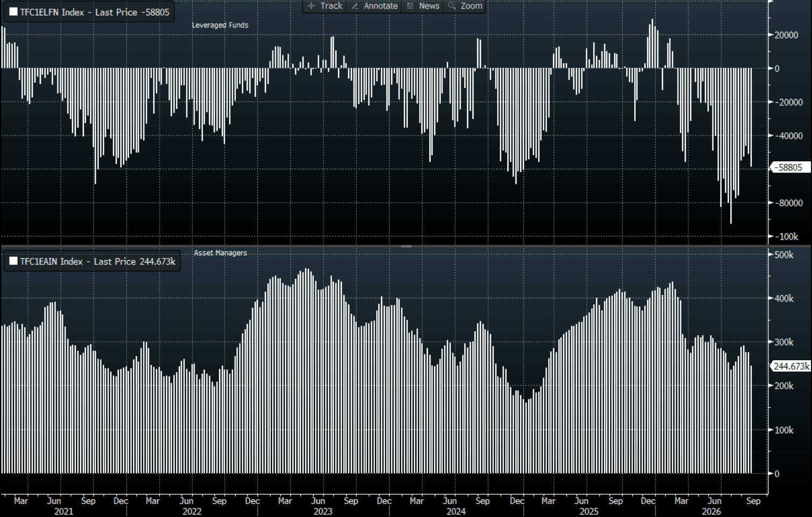Image resolution: width=812 pixels, height=517 pixels.
Task: Click the -100k y-axis label
Action: click(x=786, y=236)
